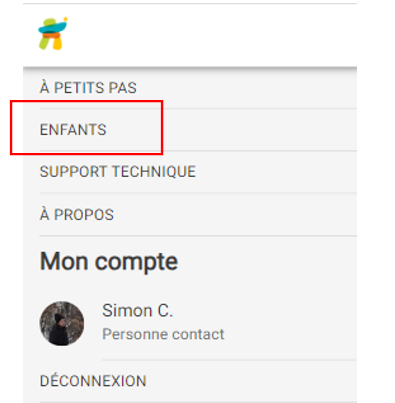The height and width of the screenshot is (403, 395).
Task: Click the multicolored figure icon in the header
Action: click(x=53, y=34)
